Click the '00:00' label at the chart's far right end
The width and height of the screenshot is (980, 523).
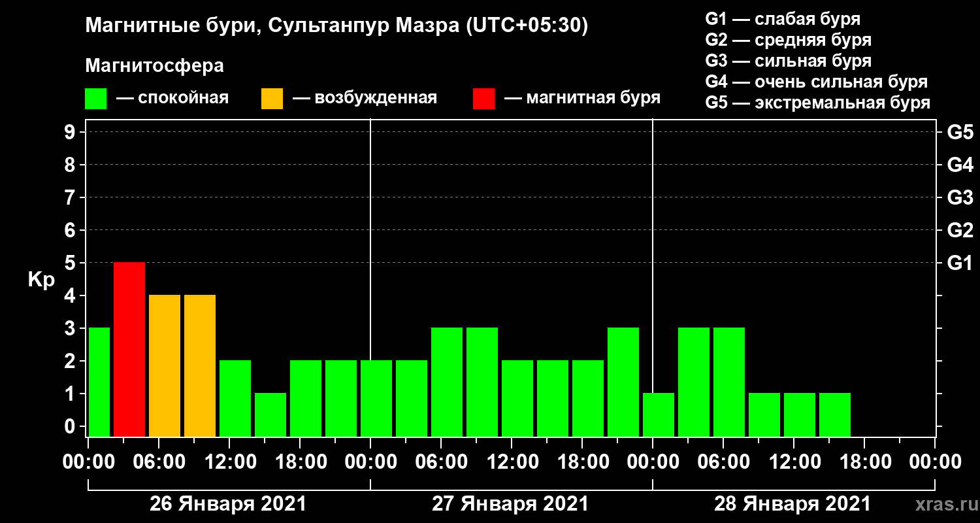coord(934,462)
